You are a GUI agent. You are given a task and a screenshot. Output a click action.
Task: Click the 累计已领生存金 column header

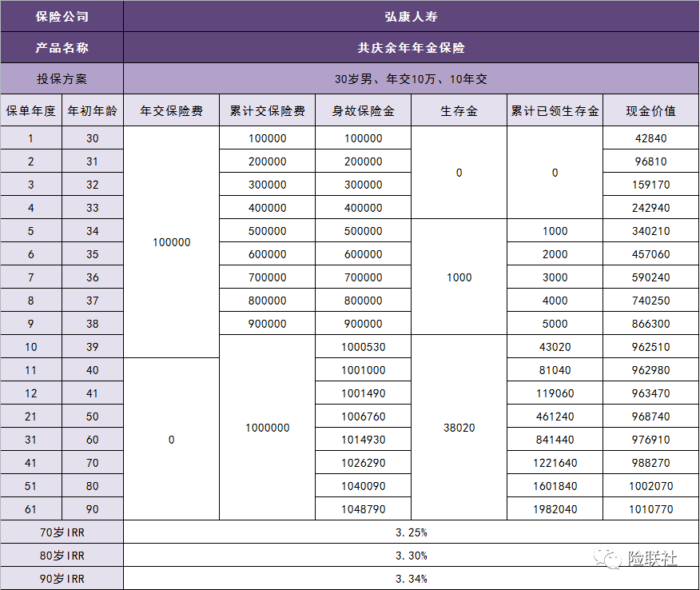555,111
